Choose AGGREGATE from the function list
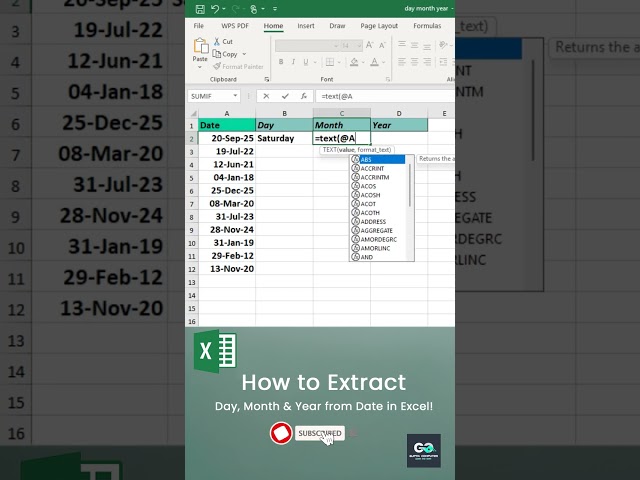The width and height of the screenshot is (640, 480). [x=378, y=231]
